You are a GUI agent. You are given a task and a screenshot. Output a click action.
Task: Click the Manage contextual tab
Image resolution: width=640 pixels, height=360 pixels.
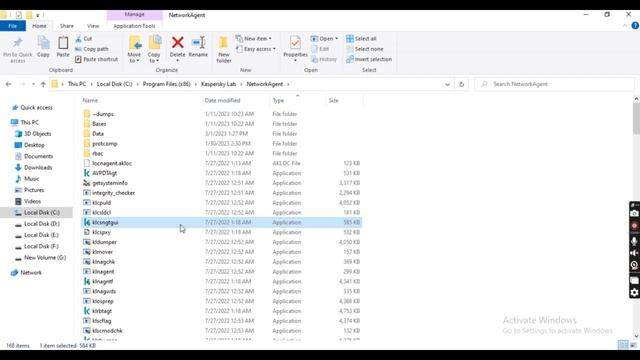[134, 15]
